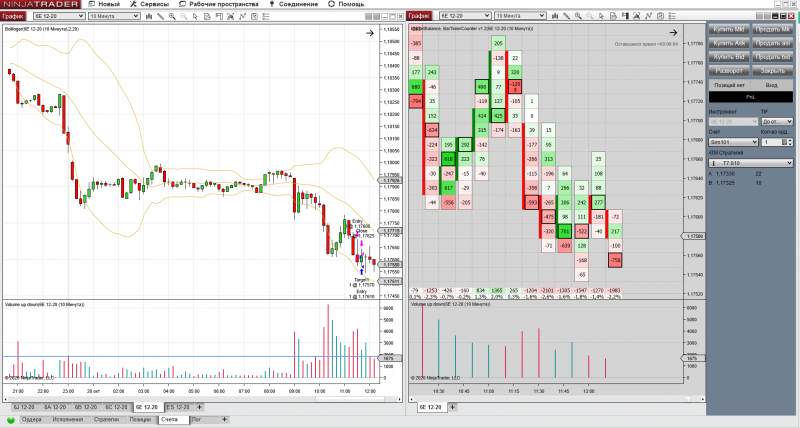Open Счет account dropdown Sim101
This screenshot has height=428, width=800.
point(733,142)
